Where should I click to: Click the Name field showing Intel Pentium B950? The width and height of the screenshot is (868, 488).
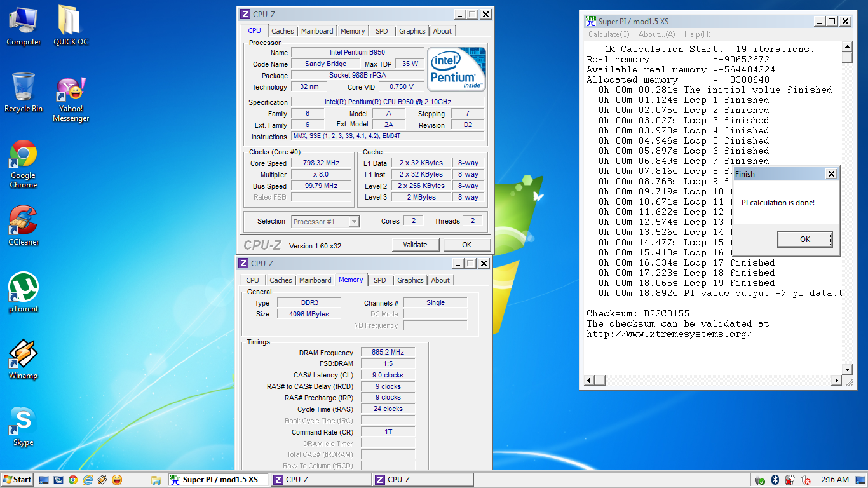pos(357,53)
